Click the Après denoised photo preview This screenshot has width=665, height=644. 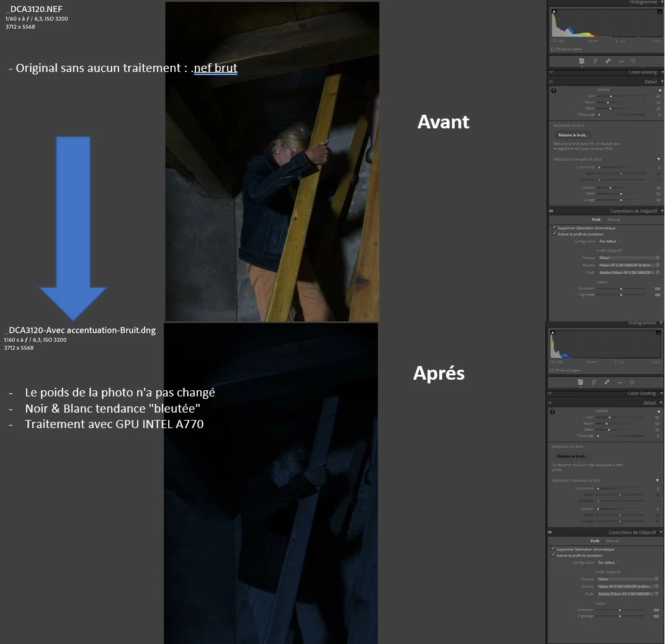(271, 484)
